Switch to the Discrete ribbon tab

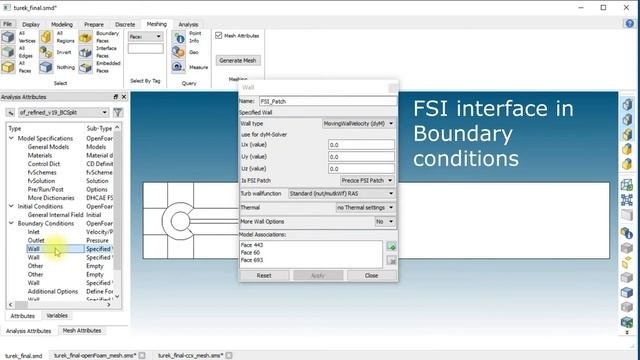(x=125, y=24)
